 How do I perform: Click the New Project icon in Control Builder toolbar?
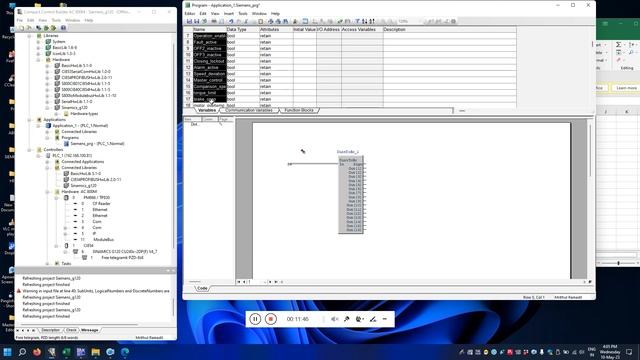(22, 28)
